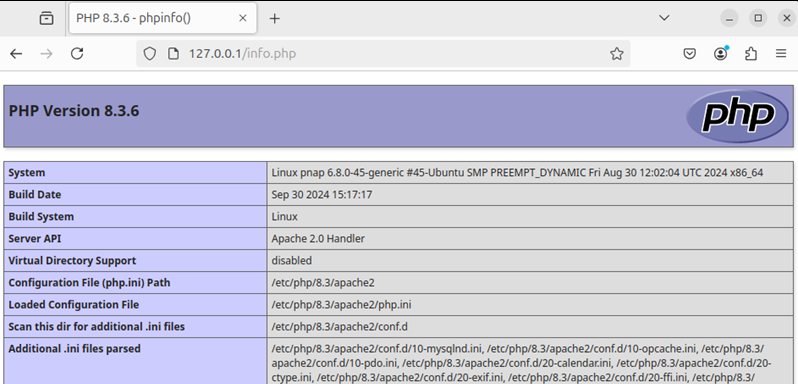
Task: Click the Server API row label
Action: [35, 239]
